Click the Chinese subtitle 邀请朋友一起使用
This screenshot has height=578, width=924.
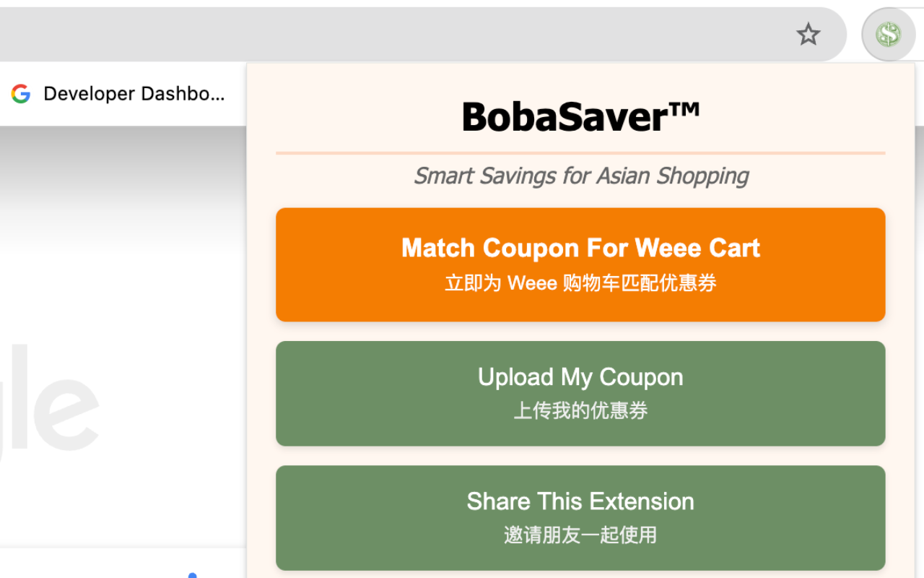[580, 535]
